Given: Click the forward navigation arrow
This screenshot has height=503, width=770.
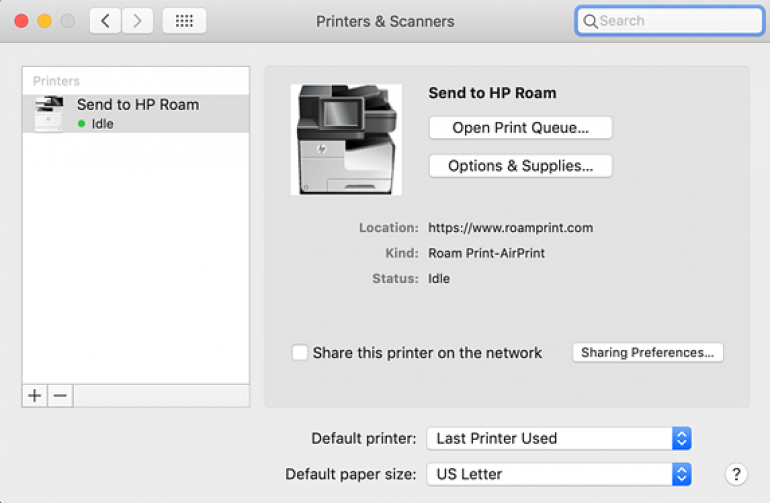Looking at the screenshot, I should click(138, 21).
